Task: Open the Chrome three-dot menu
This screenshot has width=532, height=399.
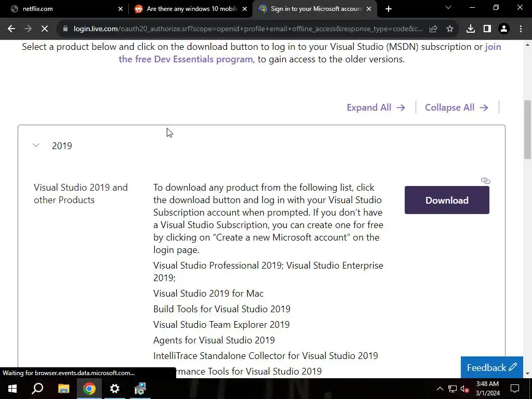Action: click(521, 29)
